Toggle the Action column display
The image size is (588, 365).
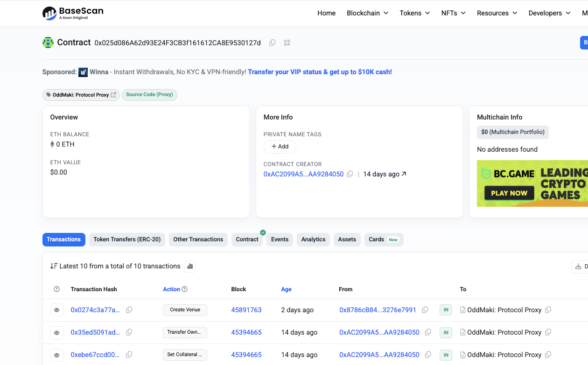(x=171, y=289)
